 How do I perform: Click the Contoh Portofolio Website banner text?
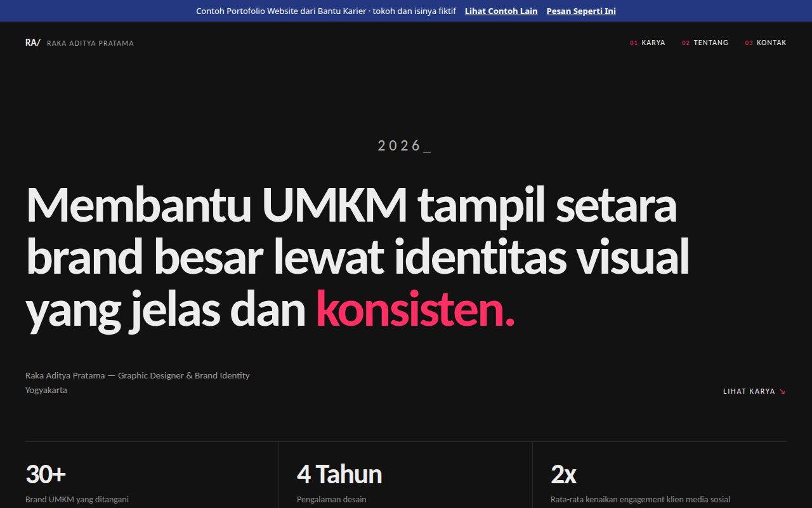click(x=326, y=11)
